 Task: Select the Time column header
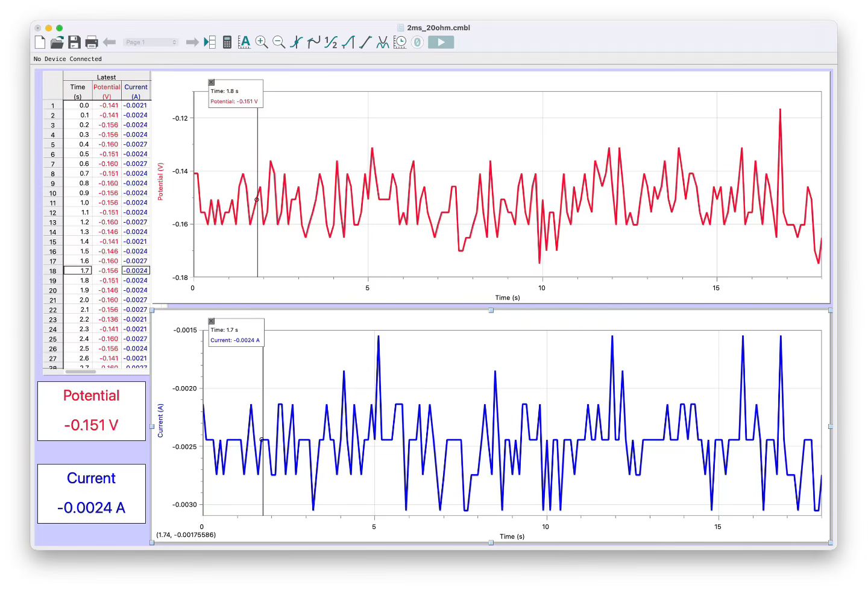click(78, 92)
